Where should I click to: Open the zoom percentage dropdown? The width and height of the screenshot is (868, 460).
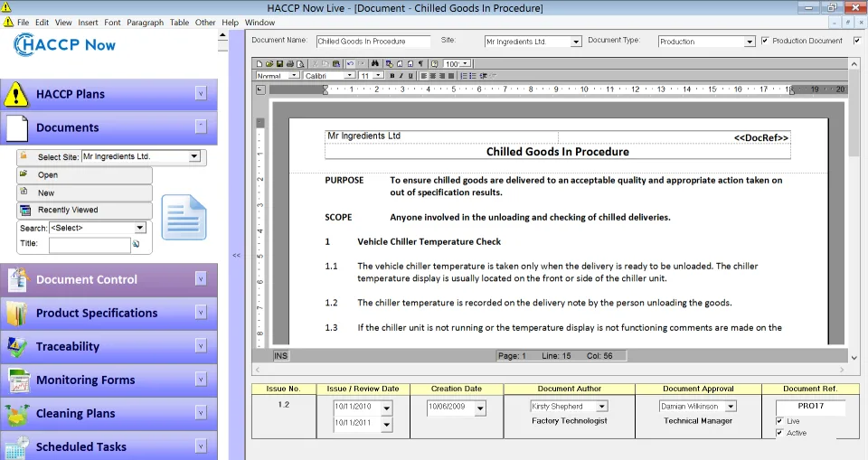(465, 63)
